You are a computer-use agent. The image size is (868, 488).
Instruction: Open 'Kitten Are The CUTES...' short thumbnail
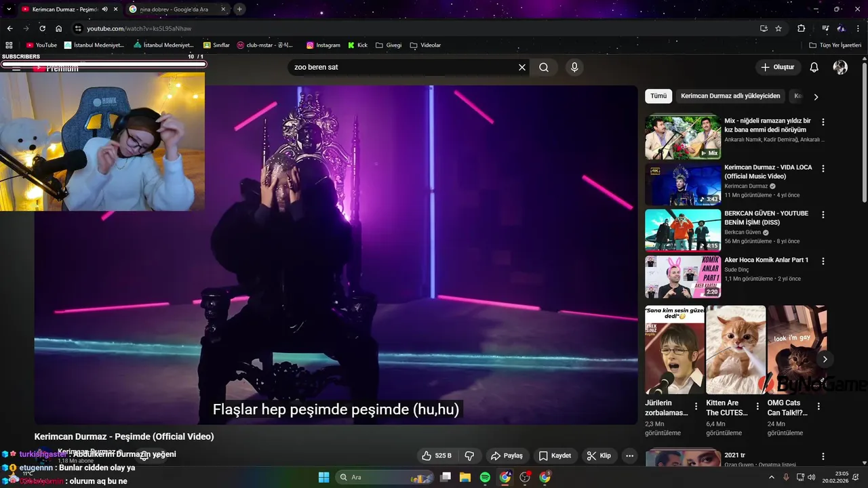[736, 350]
